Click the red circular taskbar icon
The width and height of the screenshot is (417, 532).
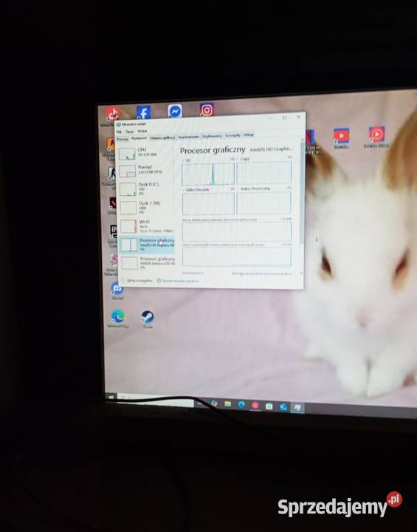pyautogui.click(x=255, y=405)
